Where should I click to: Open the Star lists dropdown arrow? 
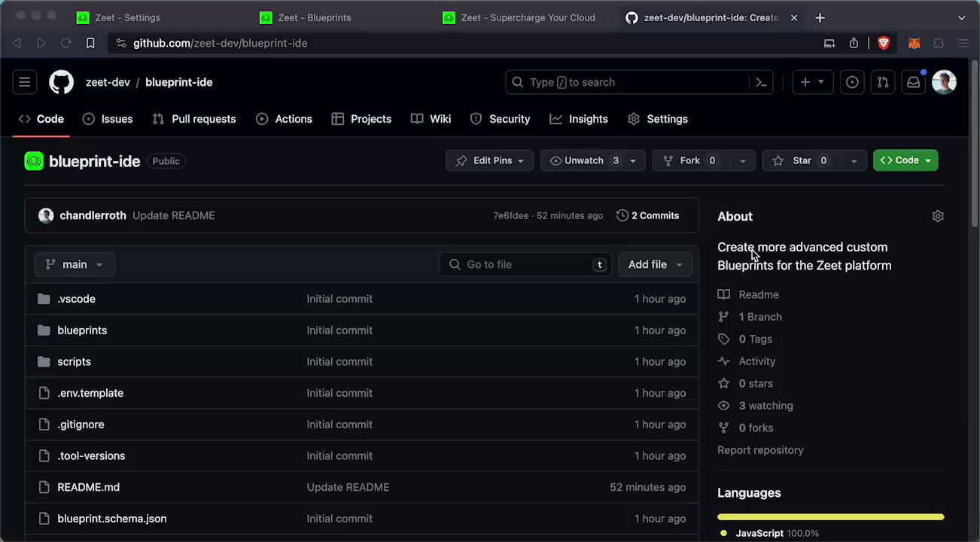tap(854, 160)
